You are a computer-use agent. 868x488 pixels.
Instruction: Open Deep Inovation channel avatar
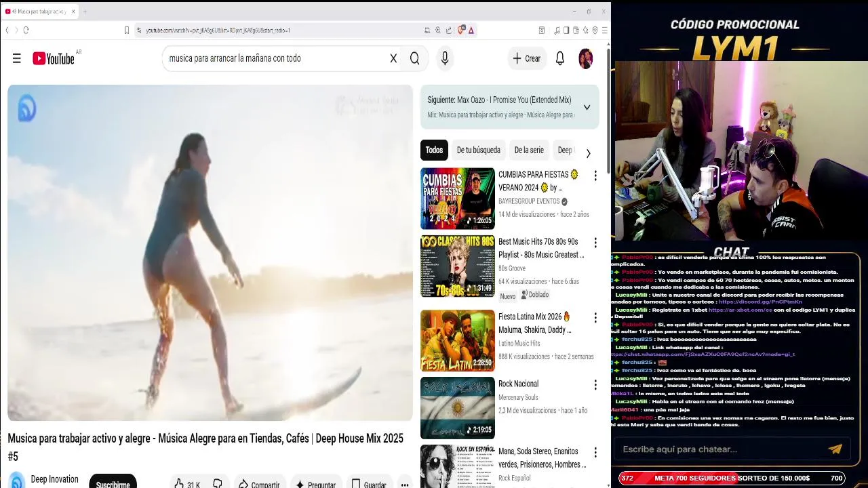17,481
